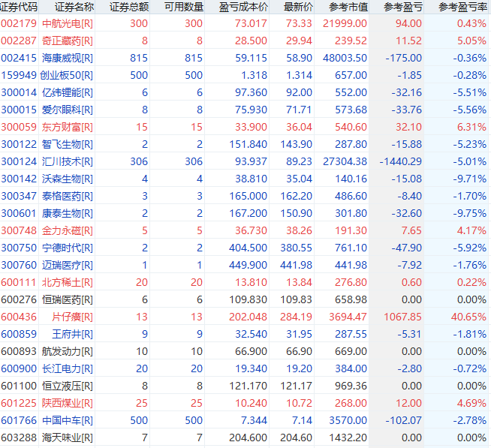
Task: Click the 40.65% profit rate
Action: (468, 317)
